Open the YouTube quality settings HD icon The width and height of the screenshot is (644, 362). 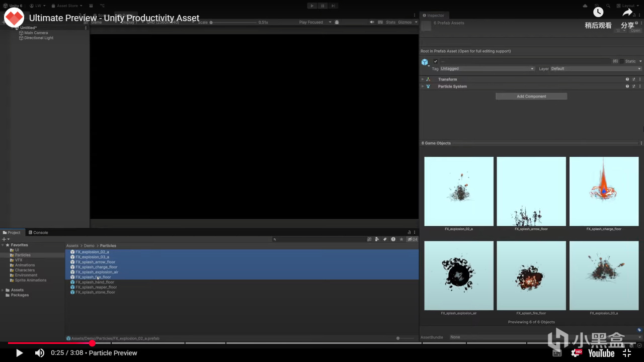(x=576, y=353)
